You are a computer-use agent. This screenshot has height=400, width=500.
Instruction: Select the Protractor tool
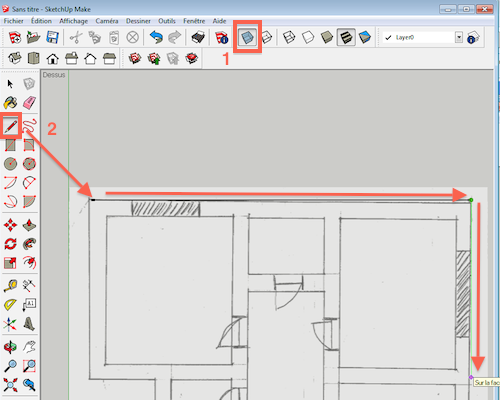(x=10, y=304)
